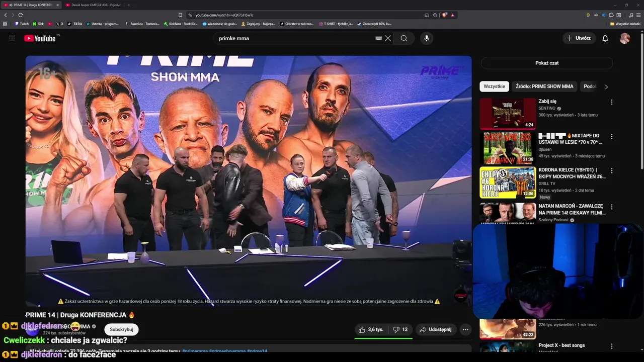
Task: Open the sidebar toggle icon in browser toolbar
Action: coord(619,15)
